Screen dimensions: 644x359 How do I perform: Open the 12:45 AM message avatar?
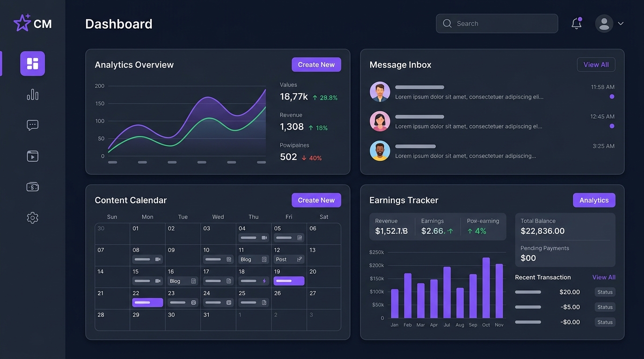[x=380, y=121]
